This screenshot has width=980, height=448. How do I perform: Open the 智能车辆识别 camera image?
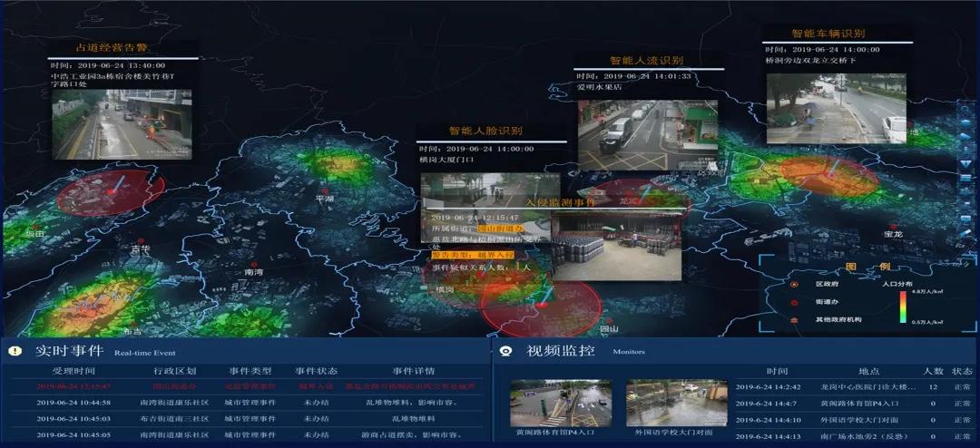[x=837, y=109]
